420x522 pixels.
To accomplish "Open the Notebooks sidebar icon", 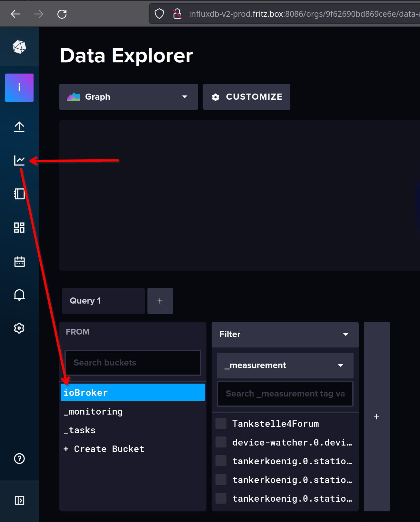I will [x=19, y=194].
